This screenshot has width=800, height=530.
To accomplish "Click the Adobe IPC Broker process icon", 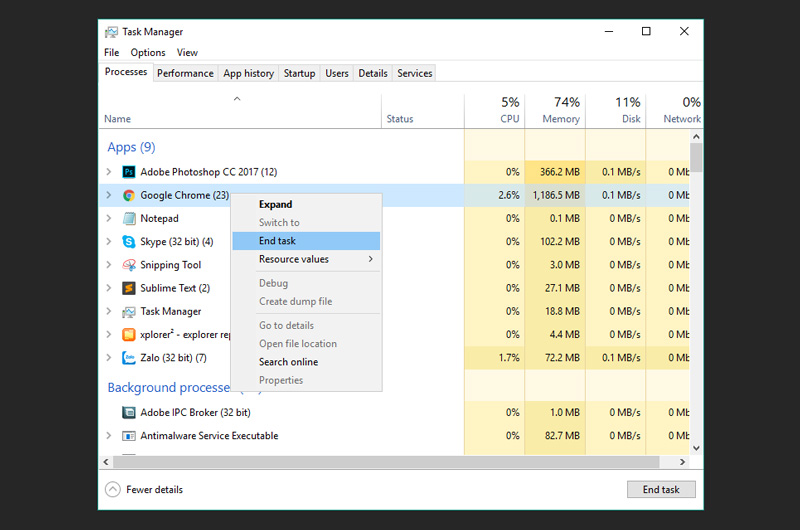I will (129, 412).
